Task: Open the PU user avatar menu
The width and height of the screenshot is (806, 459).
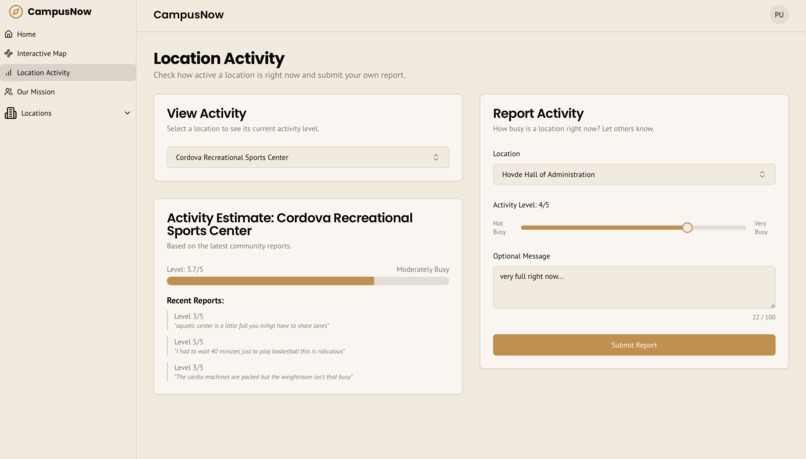Action: pyautogui.click(x=779, y=15)
